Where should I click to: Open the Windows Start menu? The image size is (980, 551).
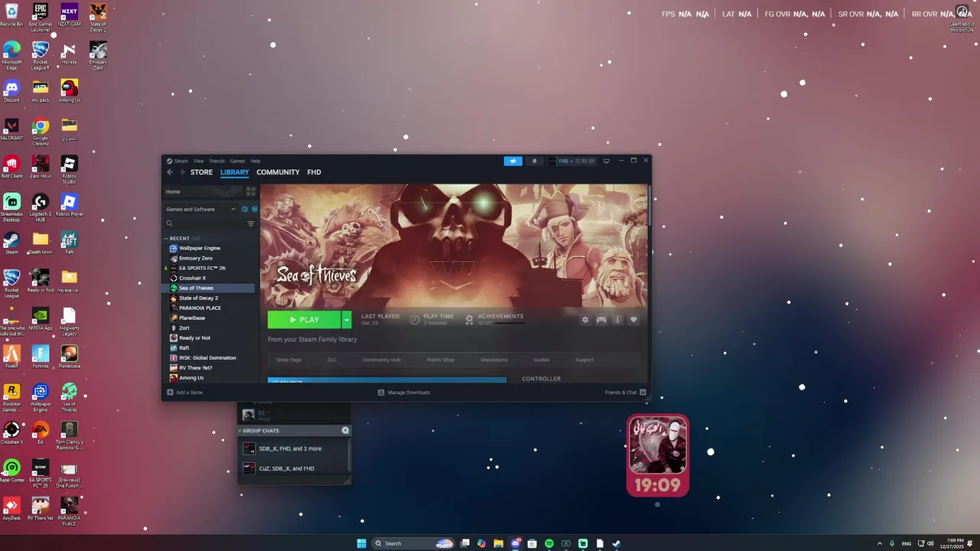tap(361, 543)
